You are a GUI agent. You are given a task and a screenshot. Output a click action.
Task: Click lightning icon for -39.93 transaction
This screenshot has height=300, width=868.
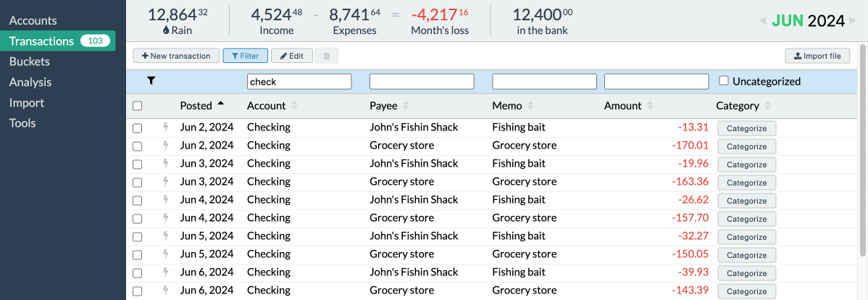coord(165,273)
